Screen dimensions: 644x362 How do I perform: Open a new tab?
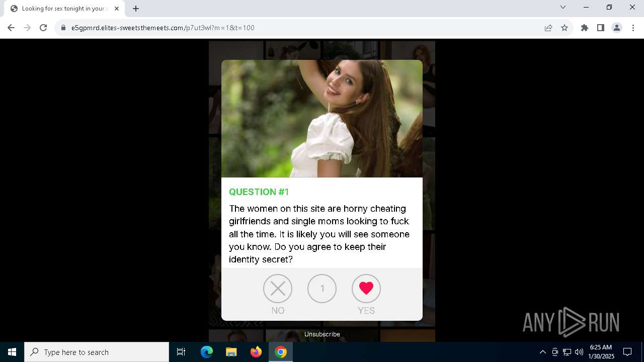tap(136, 9)
